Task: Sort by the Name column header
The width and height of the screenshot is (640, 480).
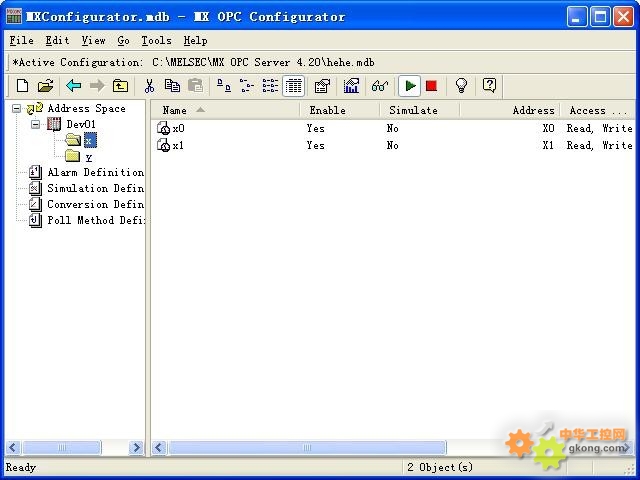Action: click(x=225, y=110)
